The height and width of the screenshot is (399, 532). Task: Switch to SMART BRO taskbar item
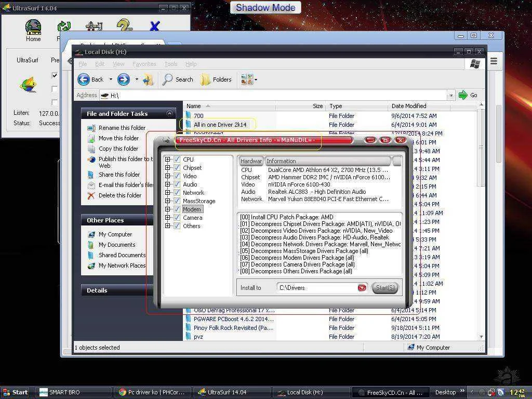tap(73, 392)
